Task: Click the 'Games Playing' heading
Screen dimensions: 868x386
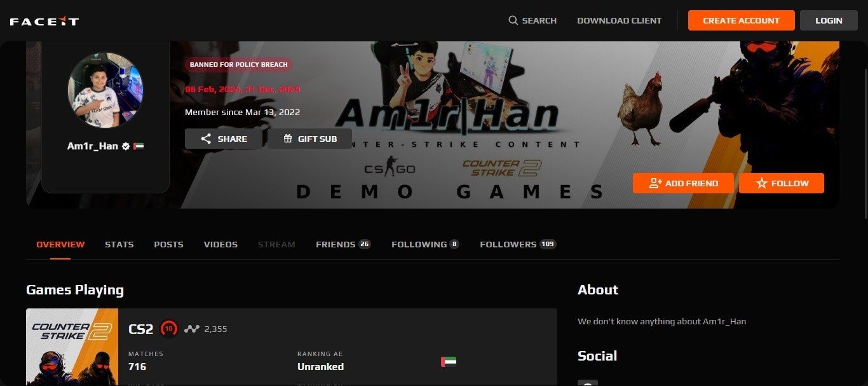Action: tap(75, 290)
